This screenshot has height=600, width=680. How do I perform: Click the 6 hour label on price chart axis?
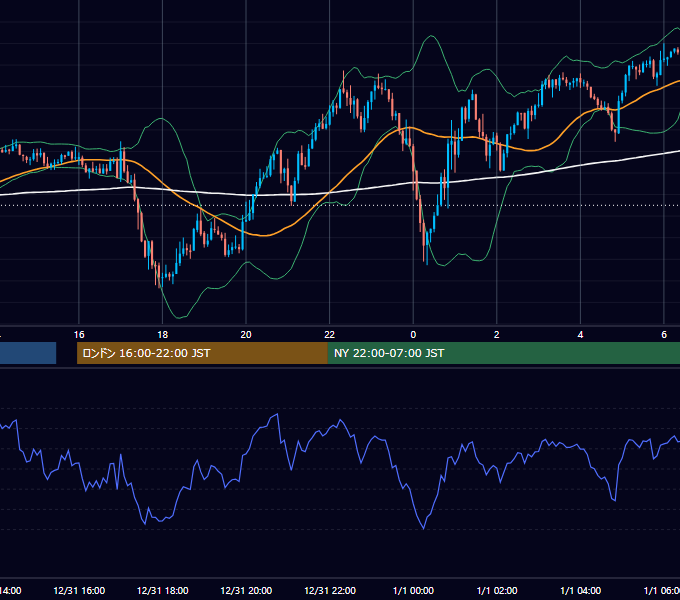click(664, 334)
